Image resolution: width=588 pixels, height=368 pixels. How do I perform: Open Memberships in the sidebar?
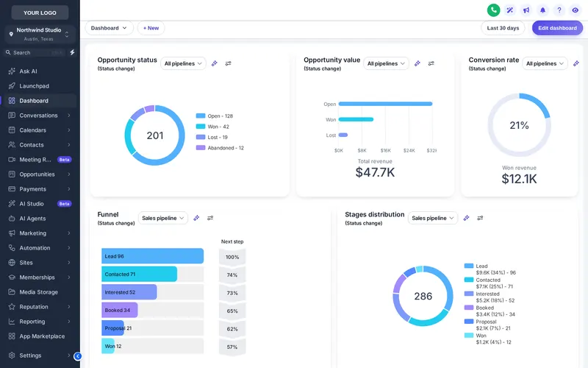coord(40,277)
